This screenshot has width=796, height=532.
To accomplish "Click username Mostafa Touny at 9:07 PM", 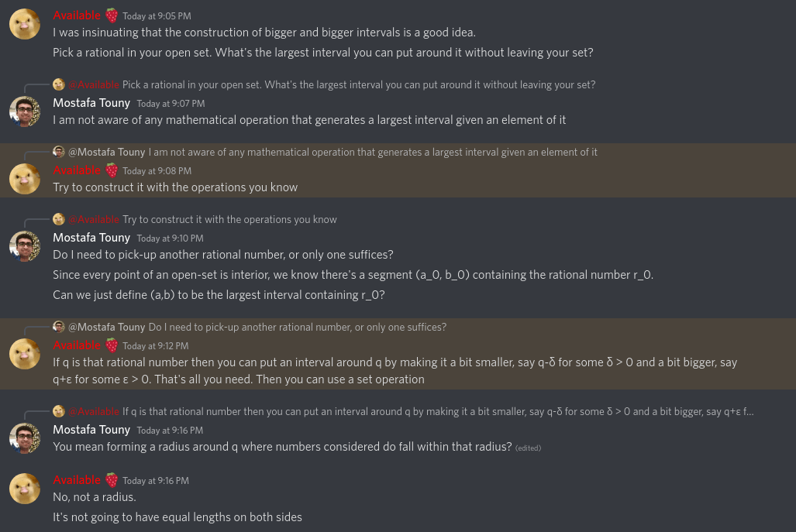I will (91, 103).
